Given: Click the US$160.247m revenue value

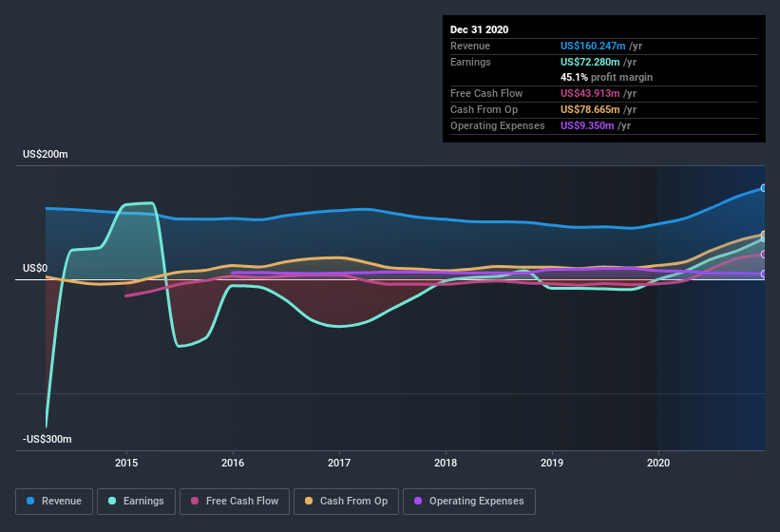Looking at the screenshot, I should point(593,46).
